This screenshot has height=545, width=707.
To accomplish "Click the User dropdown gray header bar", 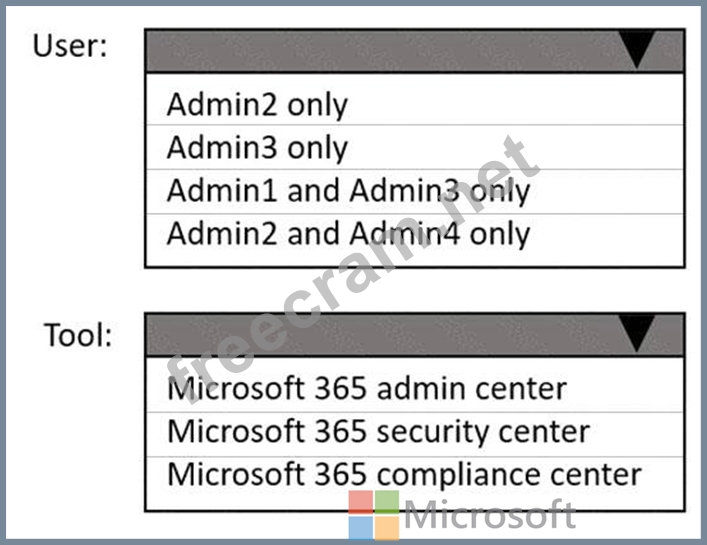I will pyautogui.click(x=390, y=50).
